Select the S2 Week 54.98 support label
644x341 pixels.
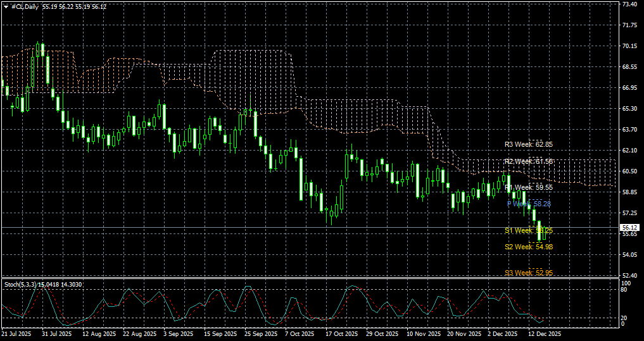tap(529, 247)
